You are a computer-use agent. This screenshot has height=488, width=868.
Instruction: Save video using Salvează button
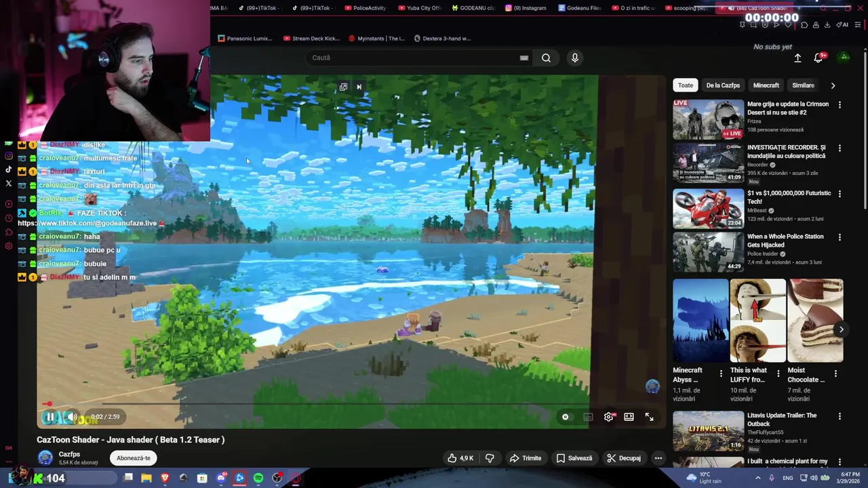click(574, 458)
